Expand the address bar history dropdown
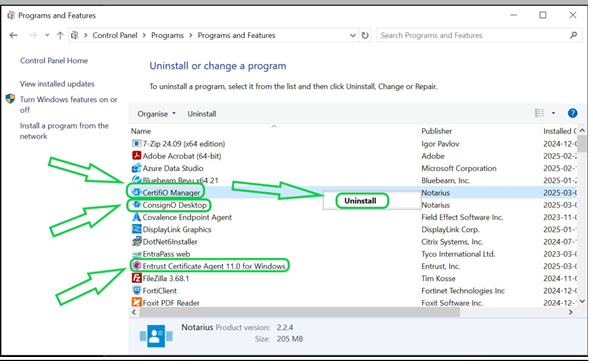Image resolution: width=593 pixels, height=364 pixels. 352,36
